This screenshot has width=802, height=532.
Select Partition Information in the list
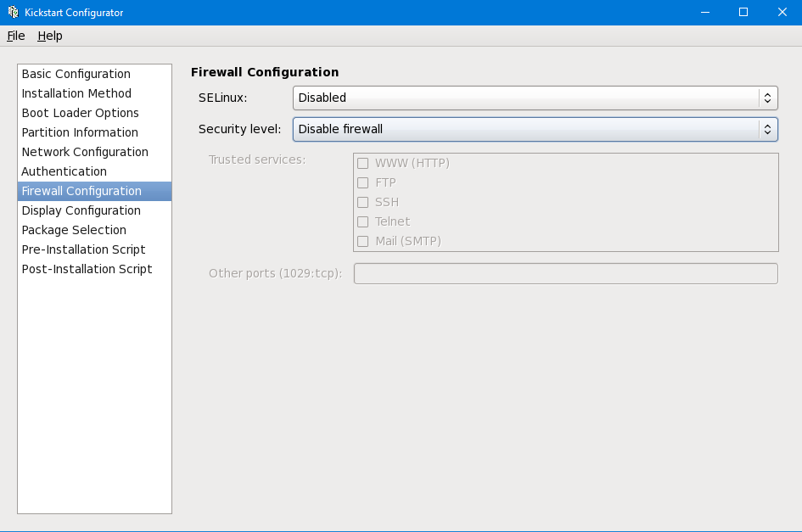point(80,132)
